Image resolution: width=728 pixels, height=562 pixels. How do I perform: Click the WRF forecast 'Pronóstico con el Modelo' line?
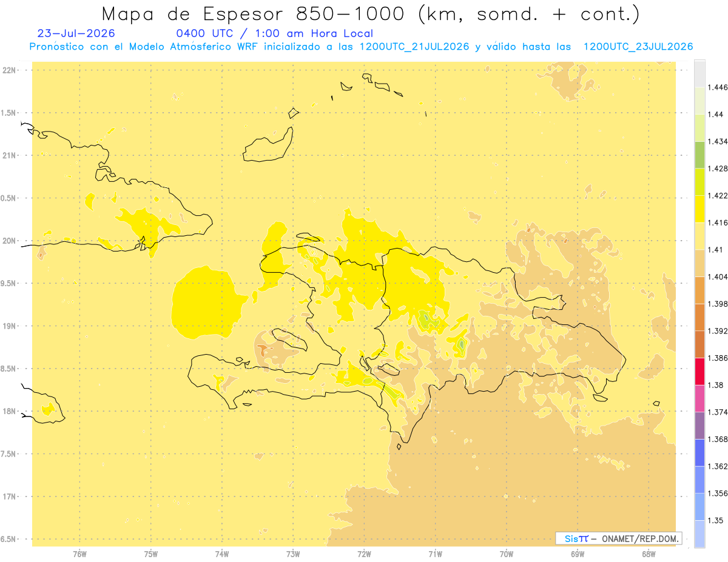361,47
